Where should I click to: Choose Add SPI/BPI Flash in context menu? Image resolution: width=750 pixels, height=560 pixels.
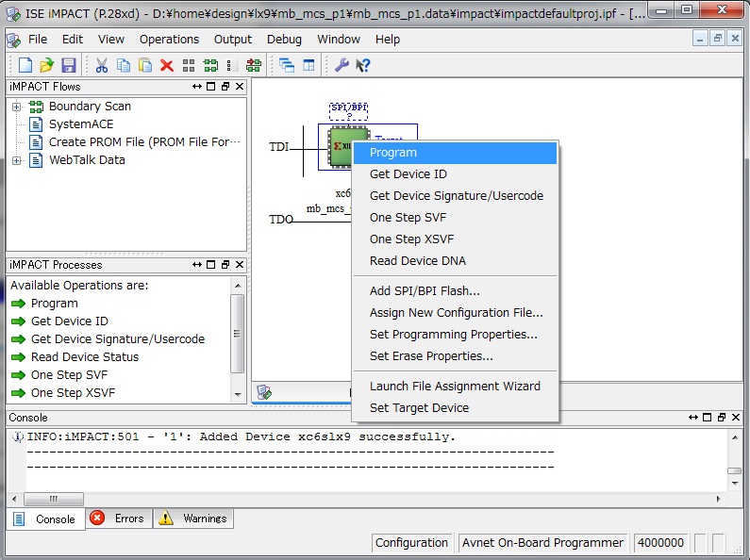click(x=455, y=291)
